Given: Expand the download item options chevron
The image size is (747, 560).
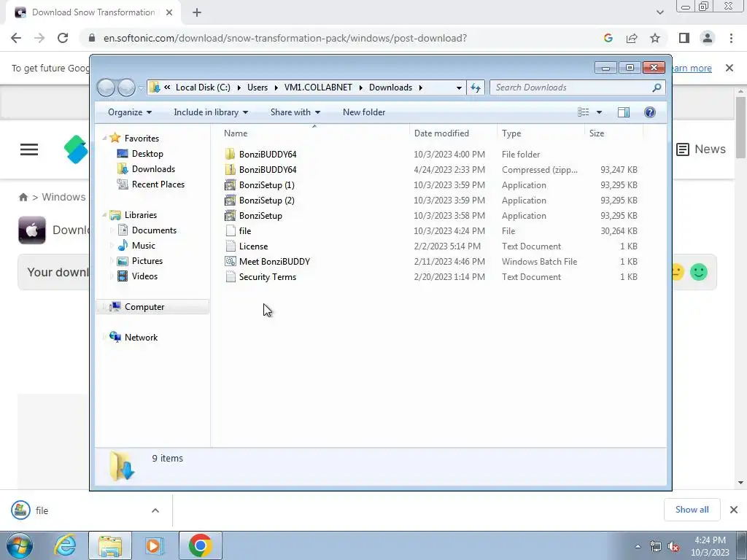Looking at the screenshot, I should pos(155,510).
